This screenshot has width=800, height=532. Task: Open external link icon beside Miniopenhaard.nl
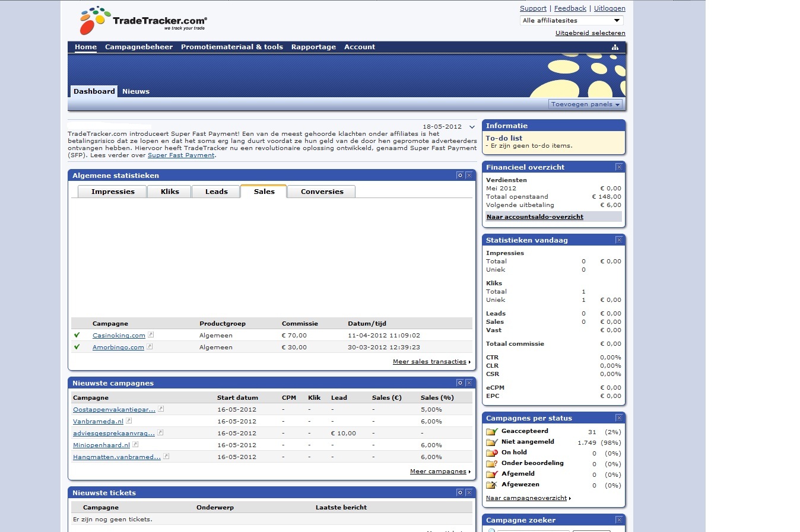135,445
